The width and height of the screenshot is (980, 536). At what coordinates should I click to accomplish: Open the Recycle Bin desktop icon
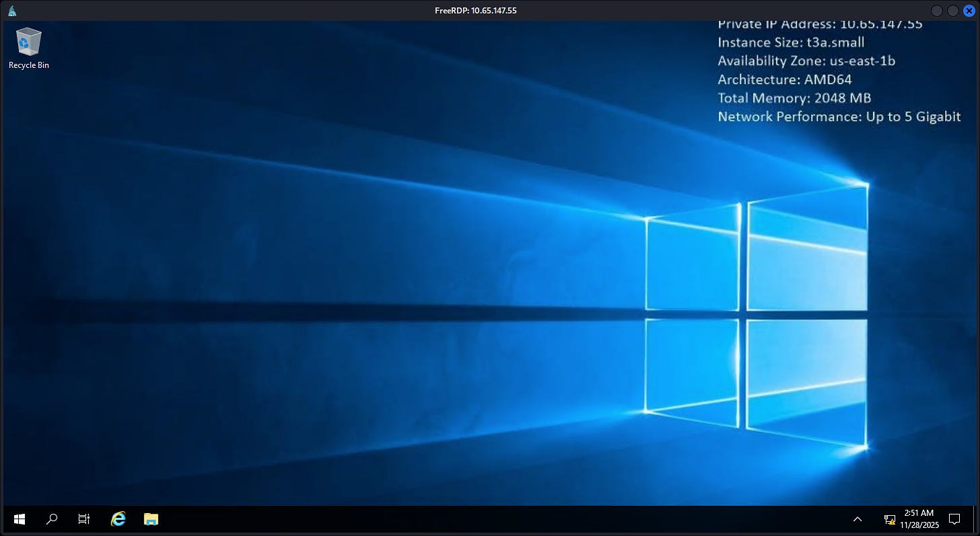click(x=28, y=42)
